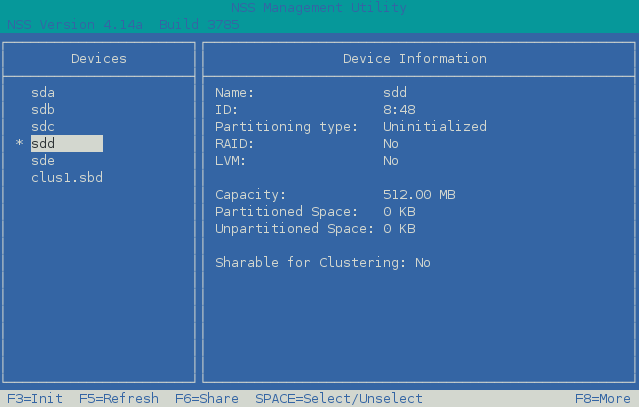Toggle selection via SPACE=Select/Unselect
The image size is (640, 407).
pos(338,398)
